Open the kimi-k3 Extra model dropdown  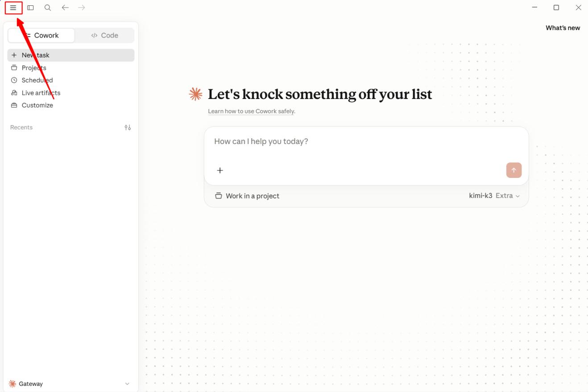pyautogui.click(x=494, y=196)
